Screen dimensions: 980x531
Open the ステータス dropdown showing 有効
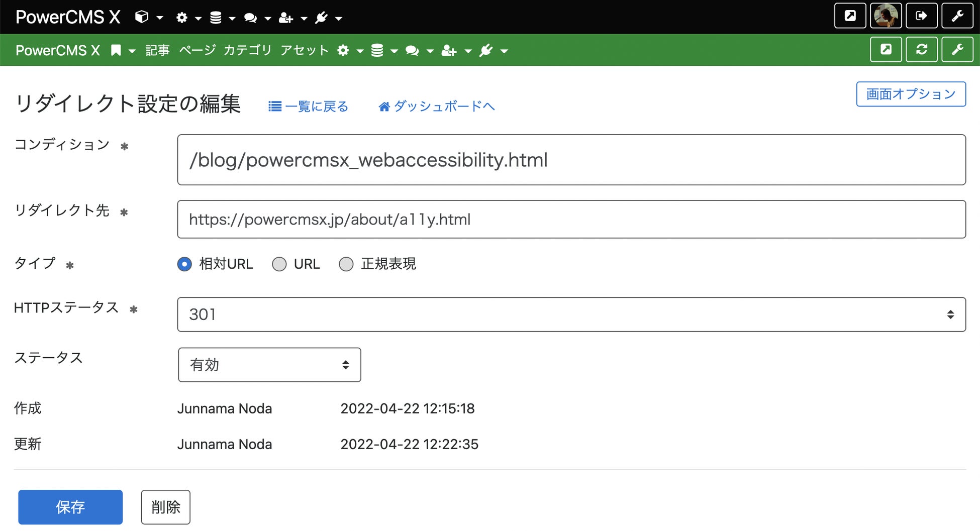(269, 365)
